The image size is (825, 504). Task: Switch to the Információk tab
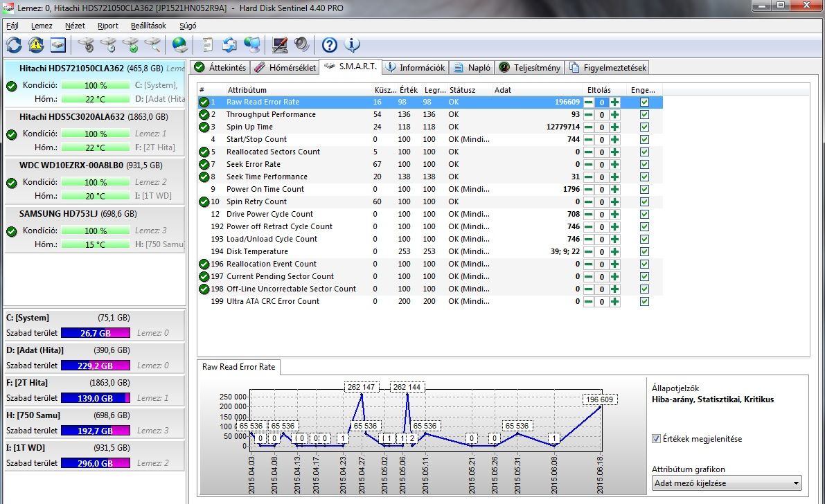(x=416, y=67)
